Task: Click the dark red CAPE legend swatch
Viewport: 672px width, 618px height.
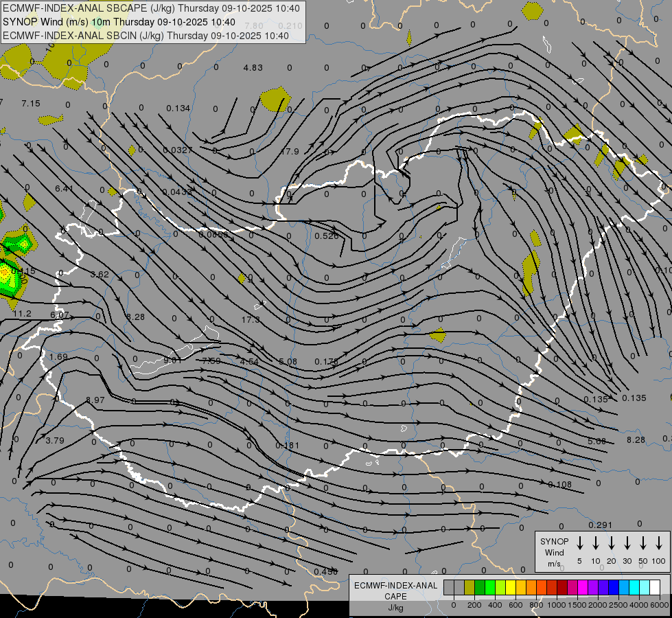Action: [x=562, y=588]
